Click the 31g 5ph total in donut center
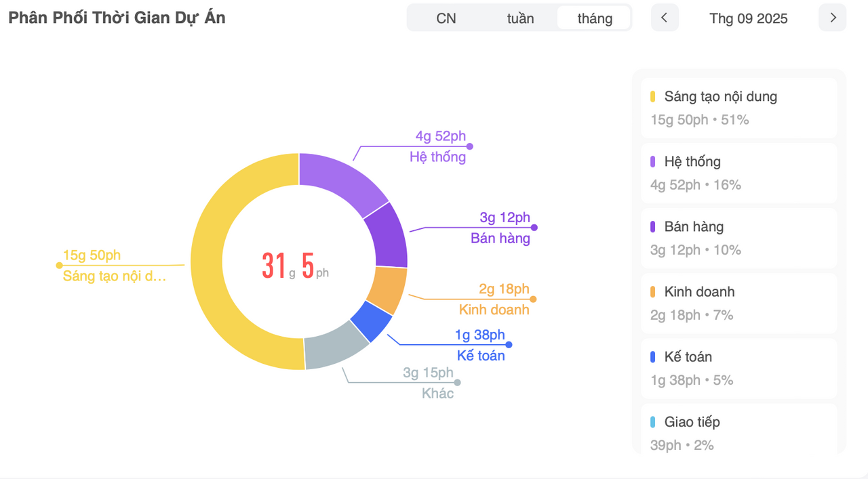 coord(296,266)
